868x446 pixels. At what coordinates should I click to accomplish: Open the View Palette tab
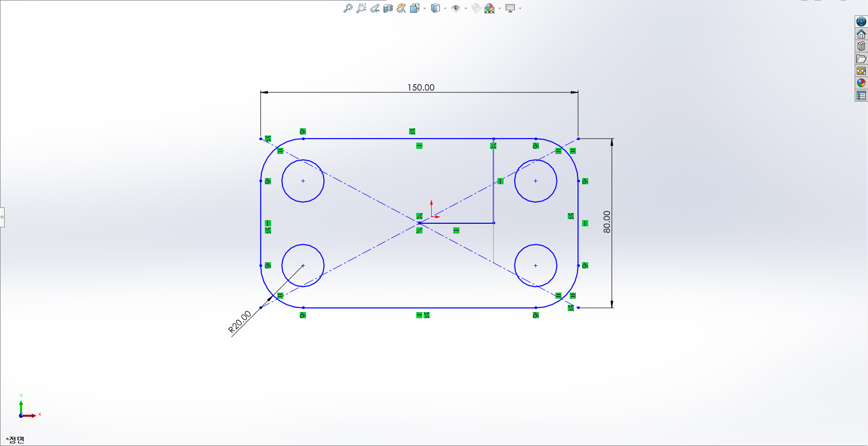[861, 71]
